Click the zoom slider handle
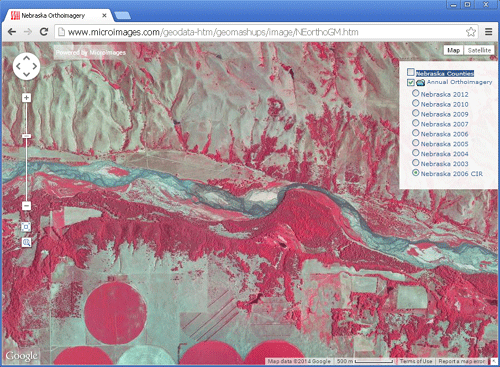500x367 pixels. (26, 136)
